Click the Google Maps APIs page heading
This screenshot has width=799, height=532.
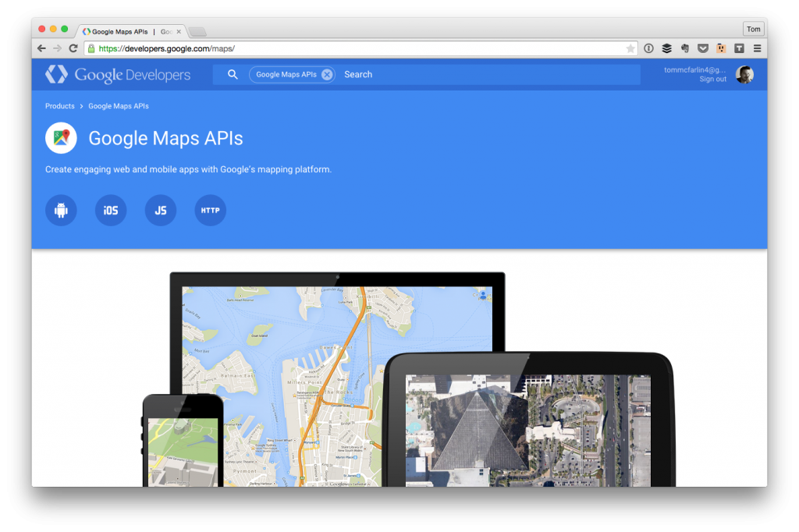pyautogui.click(x=165, y=138)
